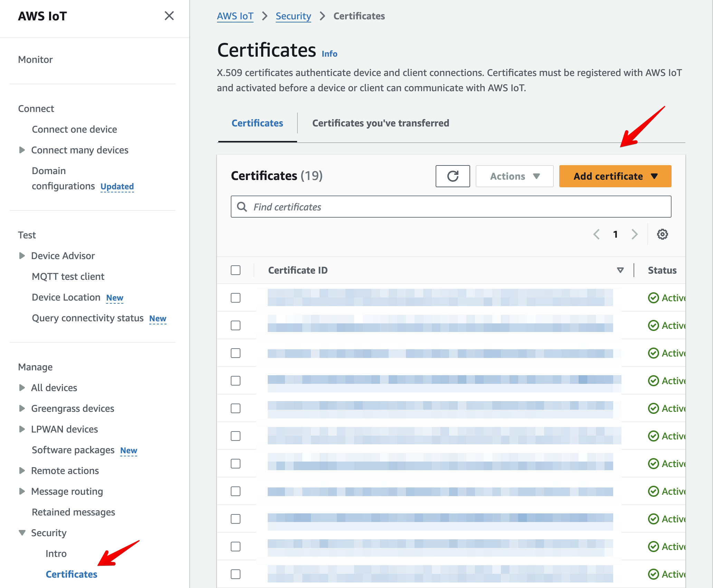Switch to Certificates tab
The height and width of the screenshot is (588, 713).
coord(257,123)
